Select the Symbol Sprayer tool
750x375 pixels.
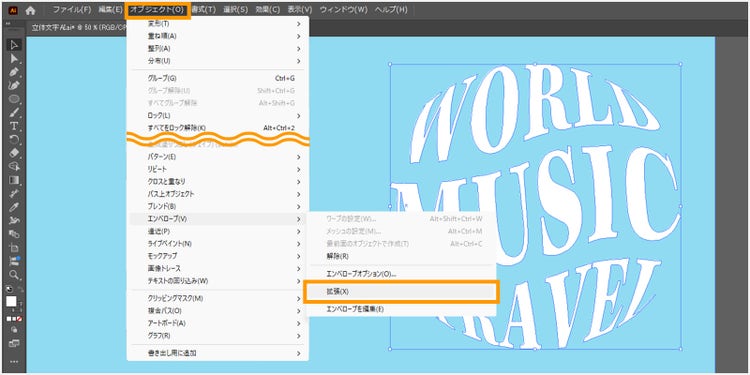coord(14,221)
